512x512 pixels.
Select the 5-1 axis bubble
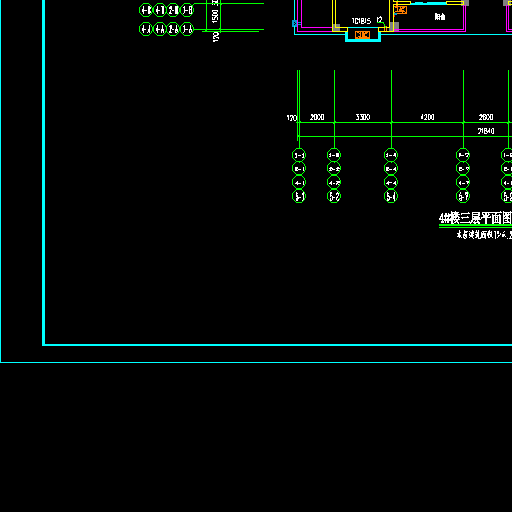(299, 196)
